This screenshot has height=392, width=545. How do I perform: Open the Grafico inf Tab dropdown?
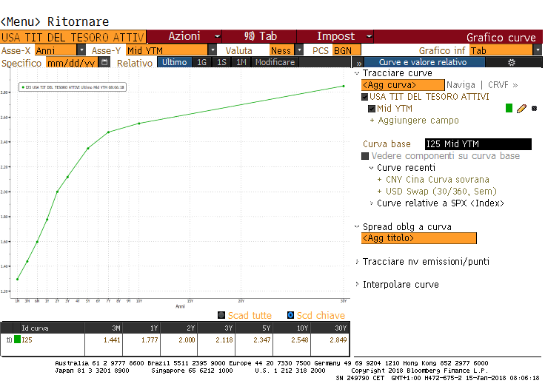tap(538, 50)
